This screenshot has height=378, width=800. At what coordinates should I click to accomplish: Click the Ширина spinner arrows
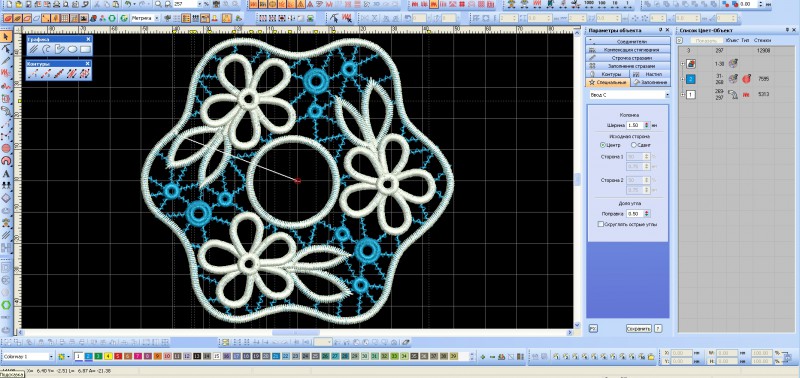click(647, 125)
